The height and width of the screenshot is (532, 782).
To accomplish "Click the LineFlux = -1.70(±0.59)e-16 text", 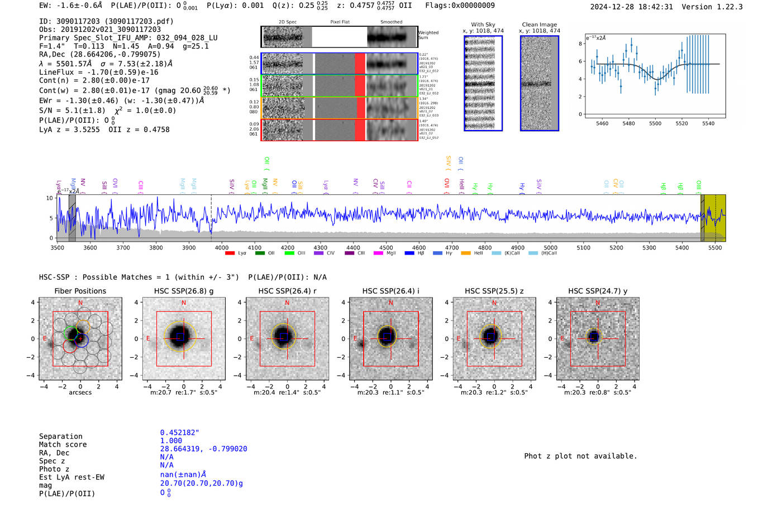I will pyautogui.click(x=99, y=72).
